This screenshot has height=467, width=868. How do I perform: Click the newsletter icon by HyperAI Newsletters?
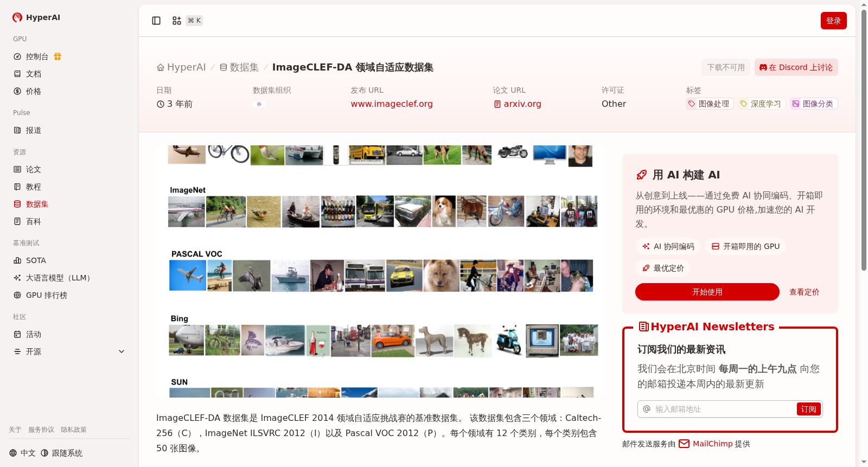pos(644,327)
